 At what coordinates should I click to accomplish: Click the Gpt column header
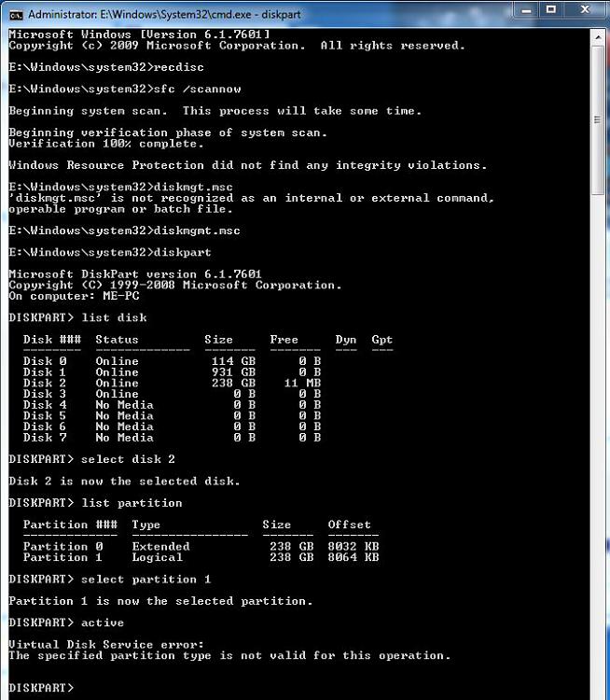coord(382,340)
